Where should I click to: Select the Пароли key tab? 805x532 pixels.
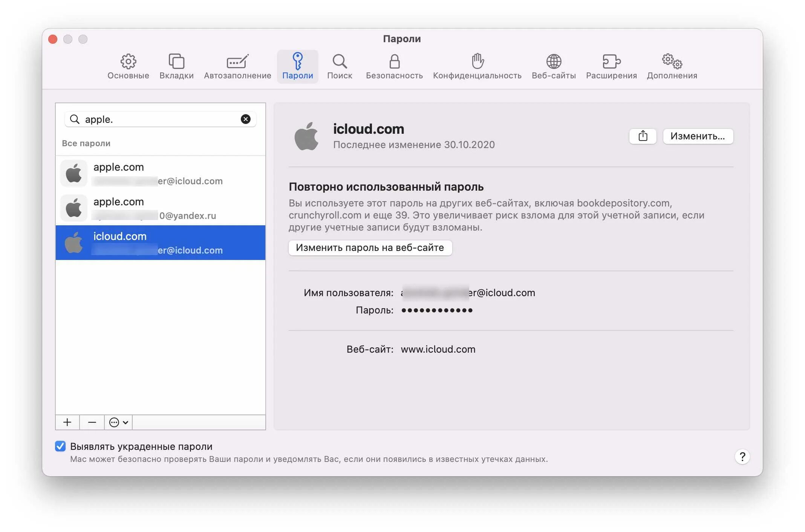pos(297,67)
